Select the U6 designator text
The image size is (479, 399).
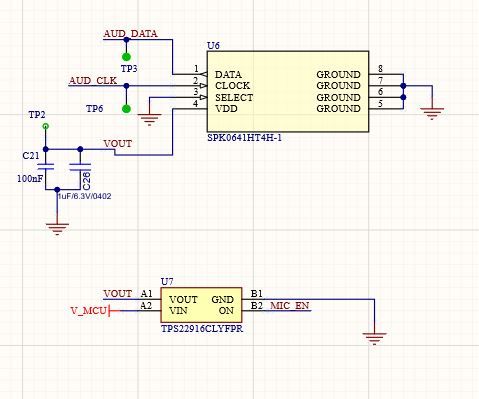[x=213, y=46]
